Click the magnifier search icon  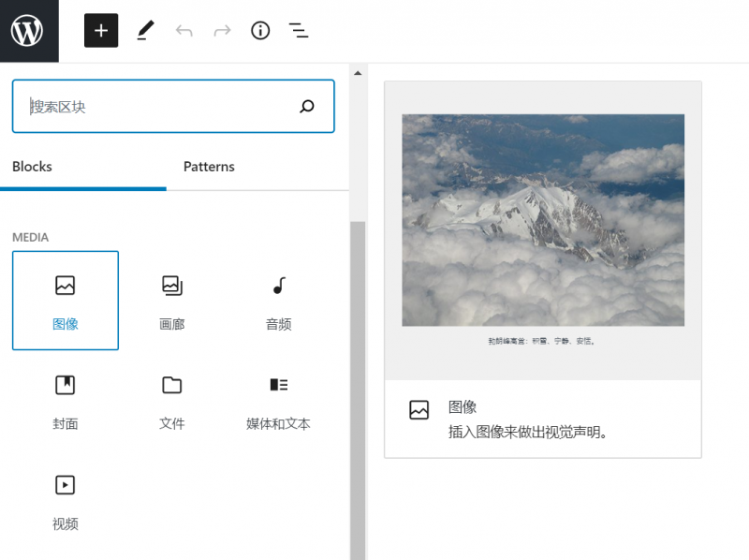tap(307, 107)
